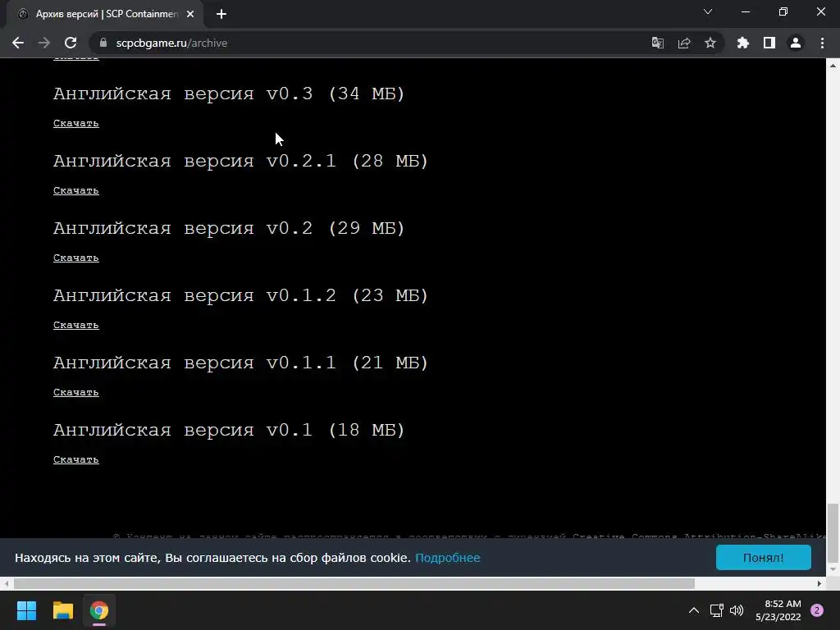Bookmark this page with star icon
Image resolution: width=840 pixels, height=630 pixels.
[x=710, y=43]
